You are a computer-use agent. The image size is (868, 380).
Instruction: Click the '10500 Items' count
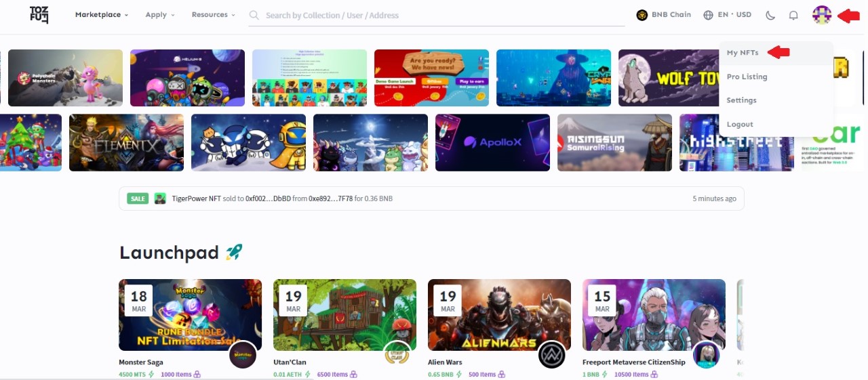point(631,375)
